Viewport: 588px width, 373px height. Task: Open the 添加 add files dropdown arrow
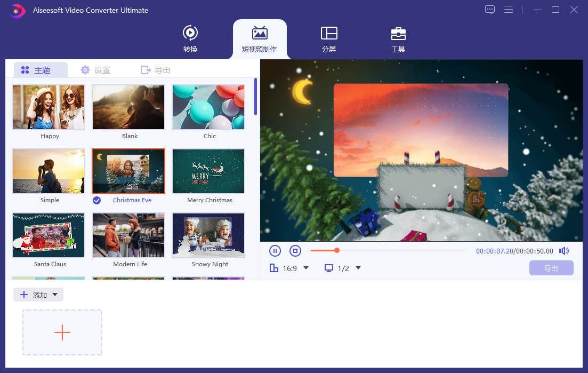pyautogui.click(x=55, y=295)
